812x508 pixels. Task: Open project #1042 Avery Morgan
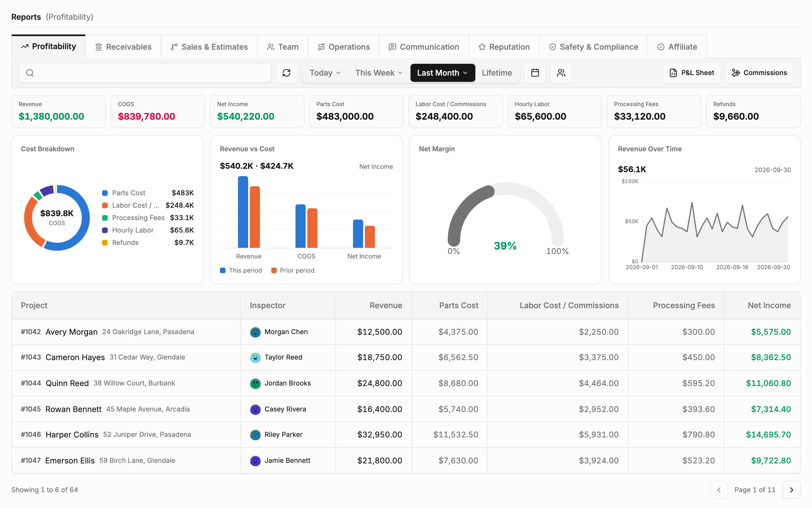click(x=126, y=332)
